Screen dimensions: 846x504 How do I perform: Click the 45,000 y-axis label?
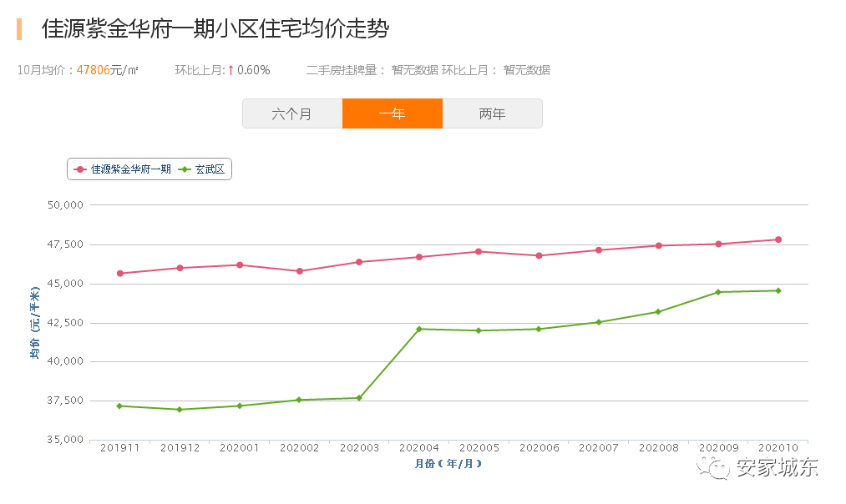tap(65, 284)
